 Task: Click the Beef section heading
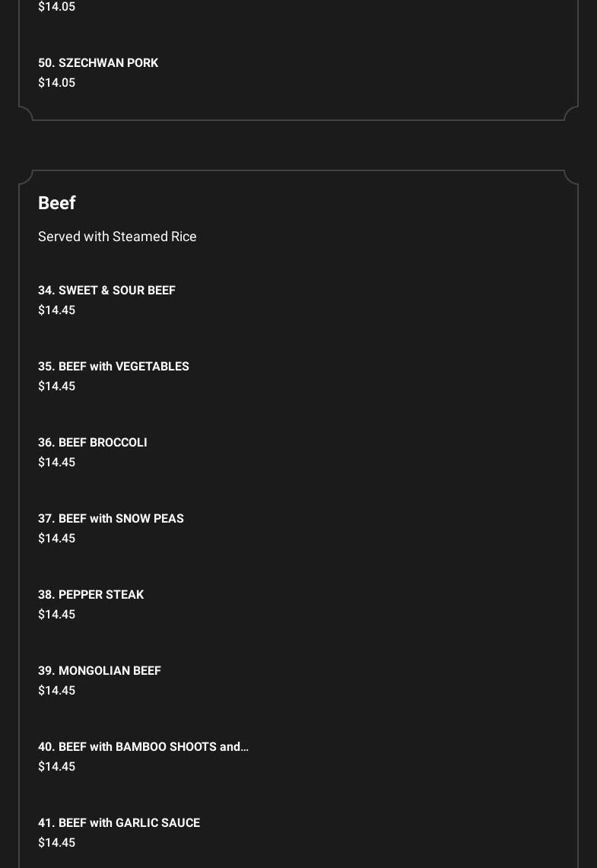(x=57, y=203)
